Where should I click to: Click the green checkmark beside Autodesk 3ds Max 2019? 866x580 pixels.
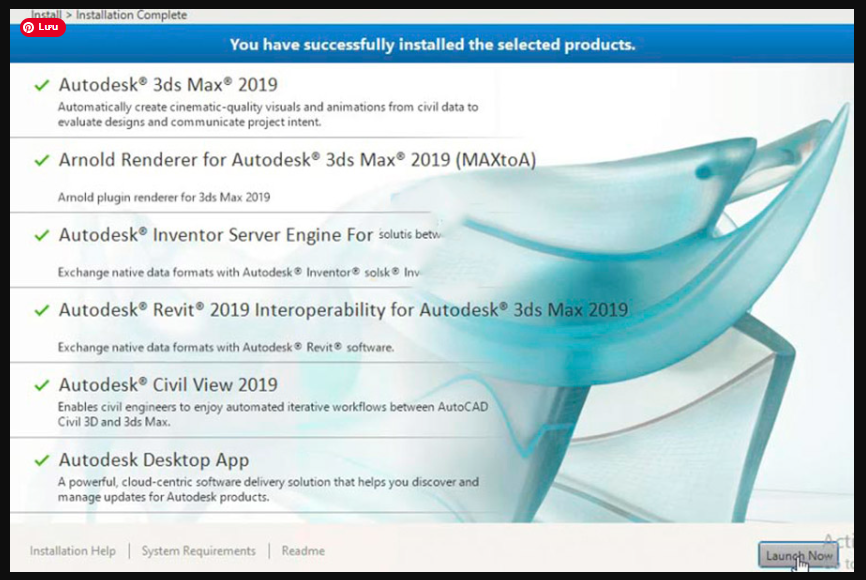pos(41,86)
